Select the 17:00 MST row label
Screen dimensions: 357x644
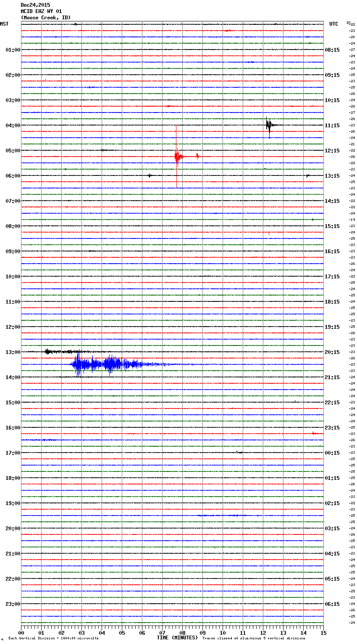point(13,453)
